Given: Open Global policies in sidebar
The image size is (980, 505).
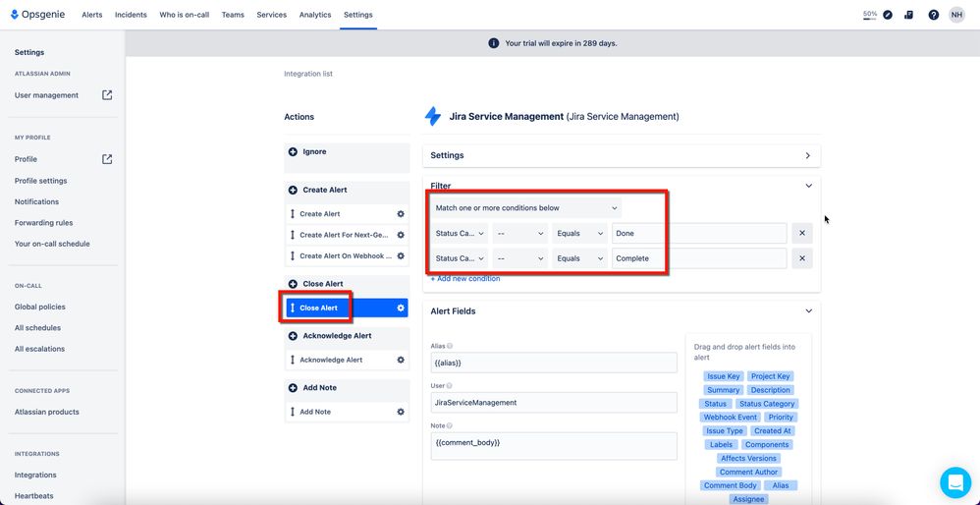Looking at the screenshot, I should click(x=40, y=307).
